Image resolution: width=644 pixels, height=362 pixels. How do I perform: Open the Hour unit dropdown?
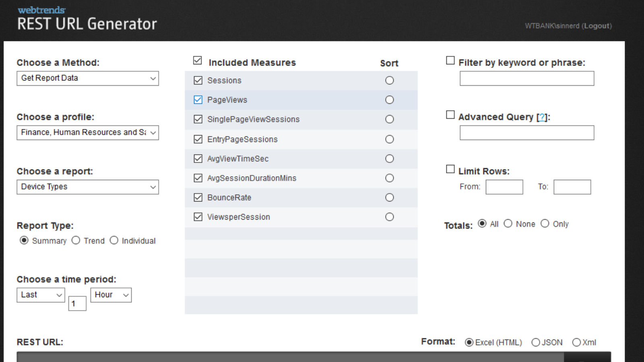[x=111, y=295]
